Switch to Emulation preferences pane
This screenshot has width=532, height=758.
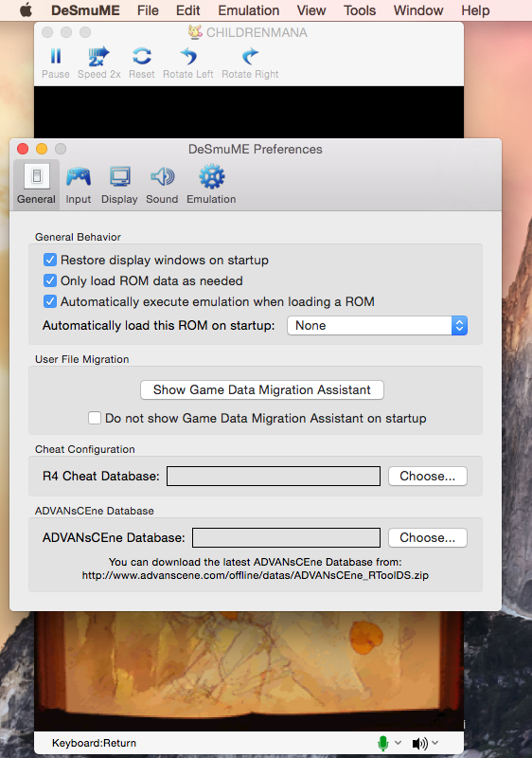pyautogui.click(x=211, y=185)
